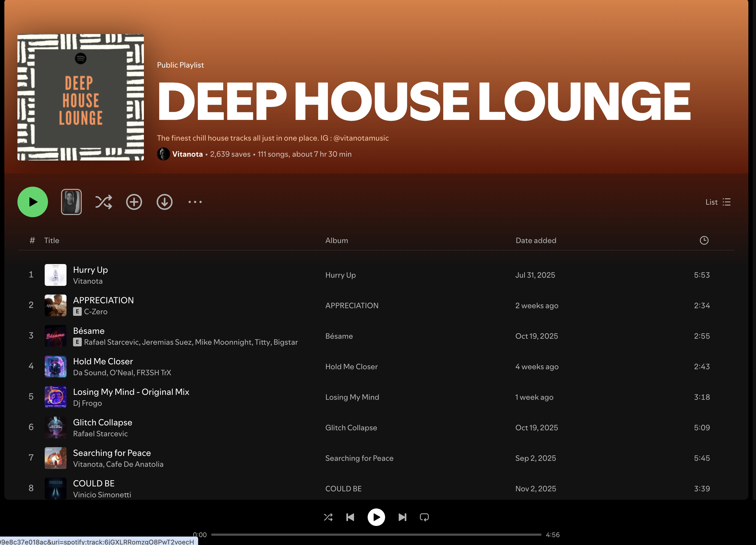Click the duration clock column header
The height and width of the screenshot is (545, 756).
(x=704, y=240)
